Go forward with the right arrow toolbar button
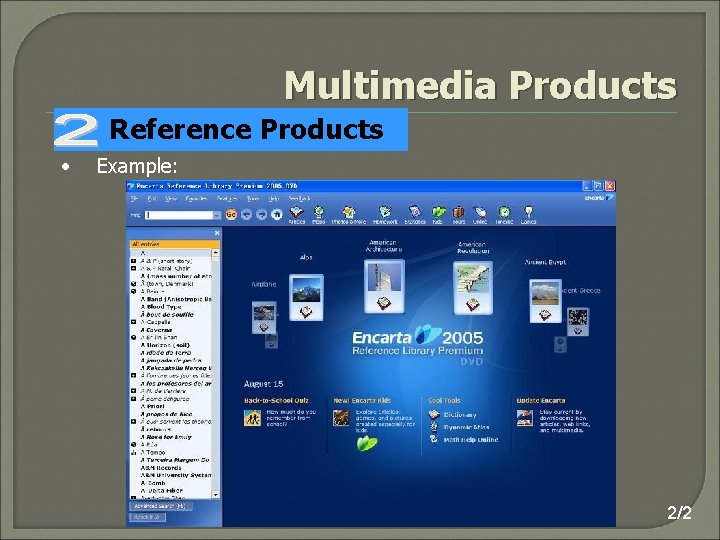 [262, 214]
